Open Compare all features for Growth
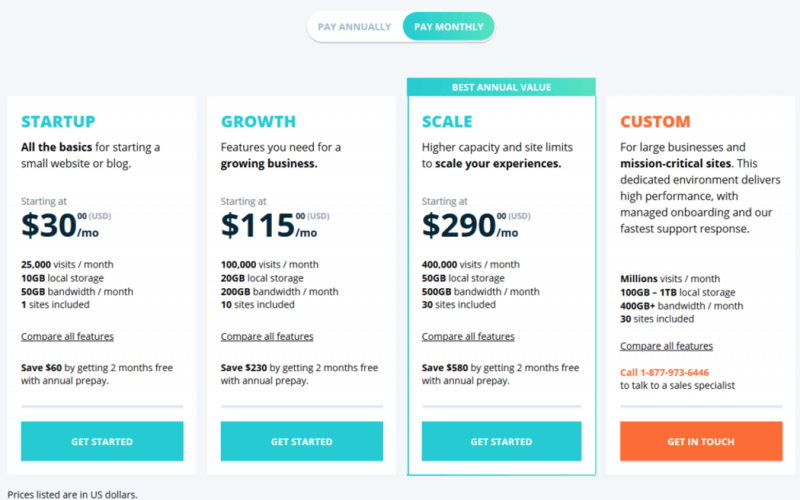 (267, 337)
